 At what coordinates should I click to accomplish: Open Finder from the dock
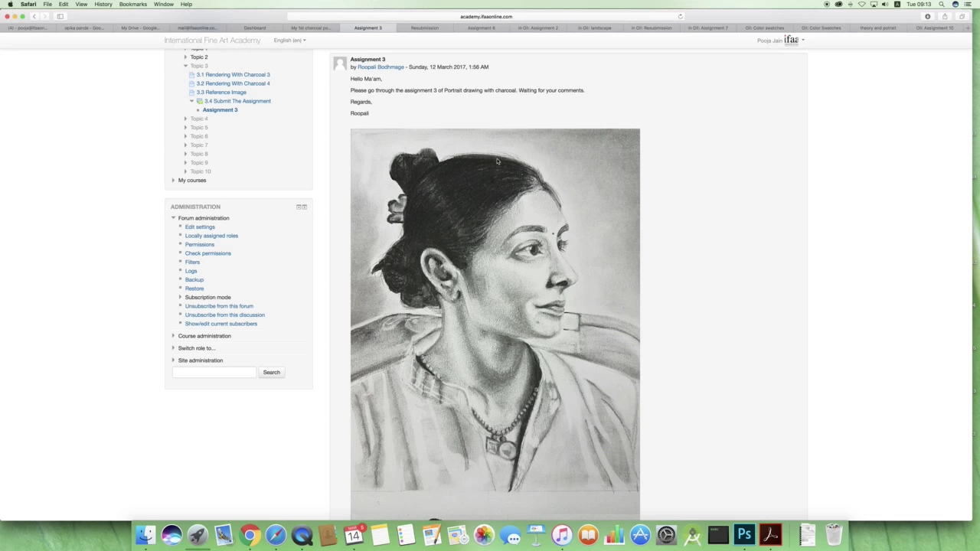145,536
